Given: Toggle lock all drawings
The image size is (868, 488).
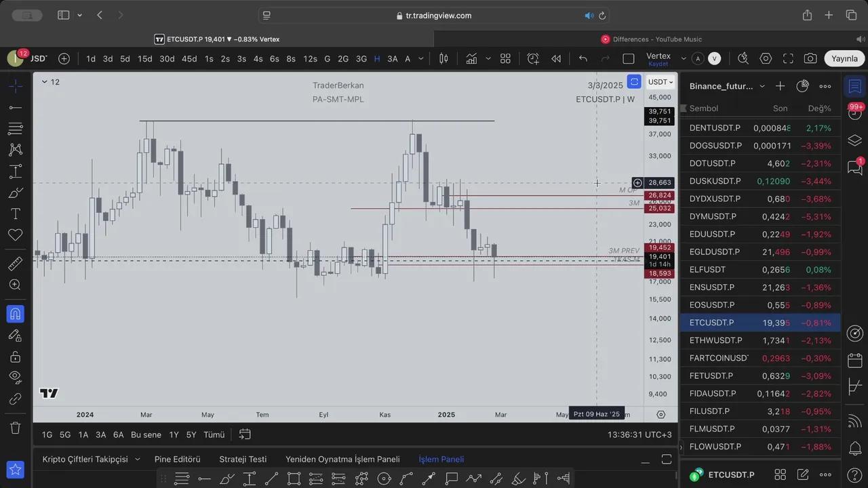Looking at the screenshot, I should pos(15,357).
